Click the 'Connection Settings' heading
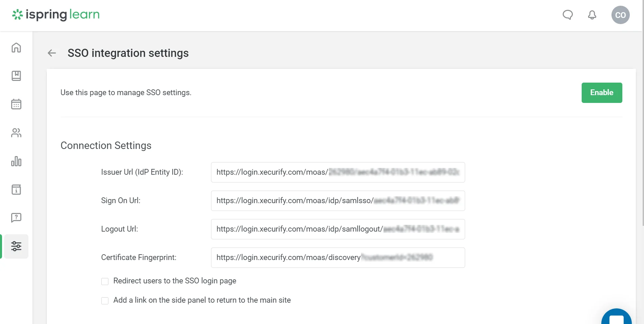The width and height of the screenshot is (644, 324). point(106,146)
